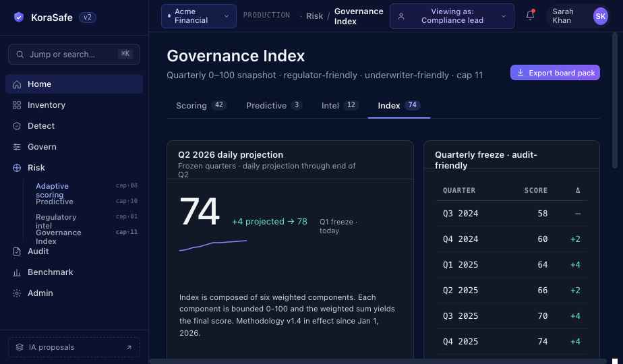The image size is (623, 364).
Task: Click the Audit document icon
Action: (17, 251)
